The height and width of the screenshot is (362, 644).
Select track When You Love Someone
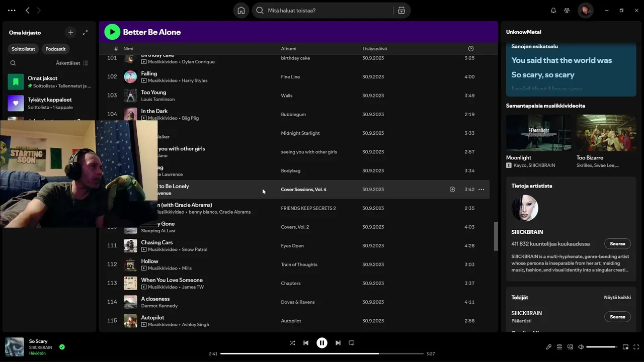294,283
